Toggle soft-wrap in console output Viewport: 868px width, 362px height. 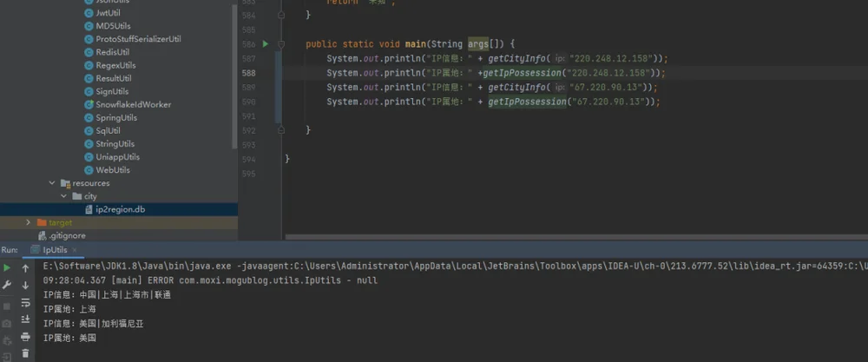coord(25,302)
